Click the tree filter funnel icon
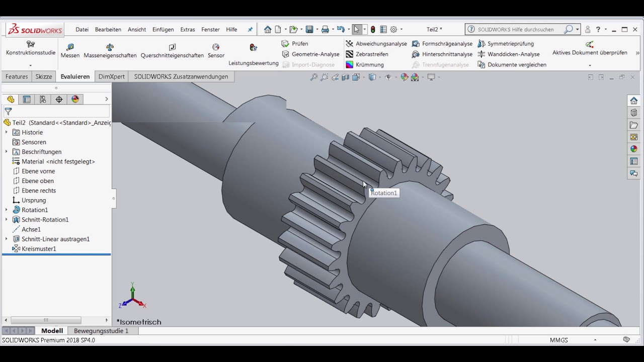The width and height of the screenshot is (644, 362). (8, 112)
